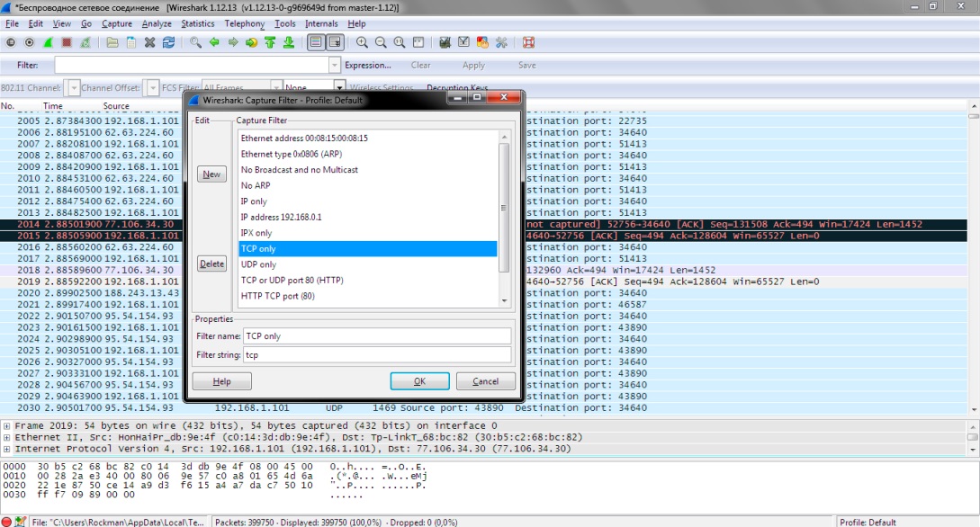Click capture status indicator in status bar
The height and width of the screenshot is (527, 980).
[6, 522]
